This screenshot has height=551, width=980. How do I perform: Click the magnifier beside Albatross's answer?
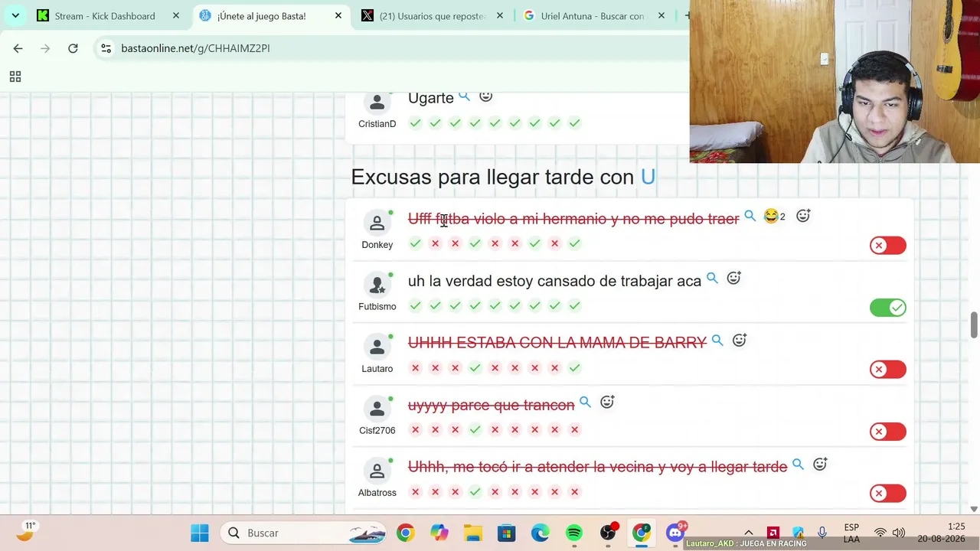pyautogui.click(x=798, y=465)
